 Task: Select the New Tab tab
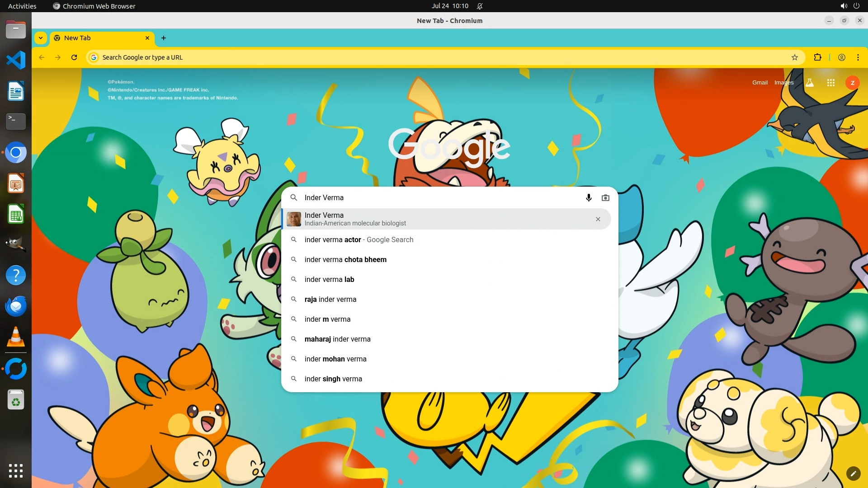[x=99, y=38]
